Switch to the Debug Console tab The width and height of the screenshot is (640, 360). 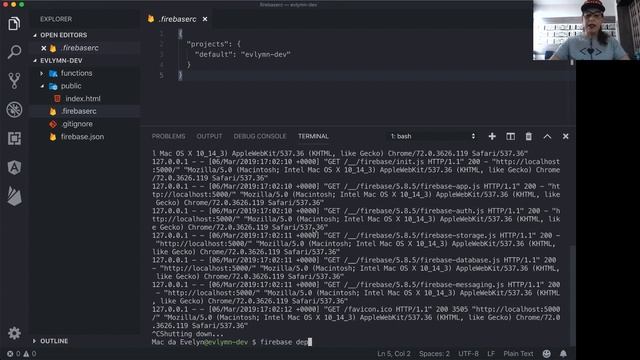(x=260, y=136)
